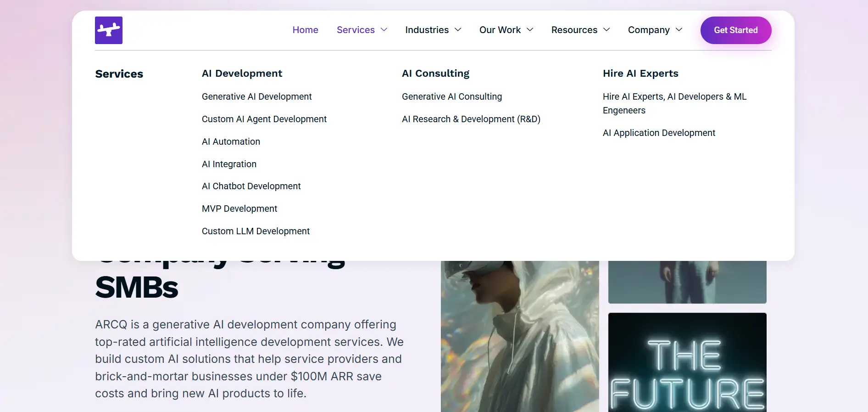Click the ARCQ purple logo icon
The image size is (868, 412).
(x=109, y=30)
